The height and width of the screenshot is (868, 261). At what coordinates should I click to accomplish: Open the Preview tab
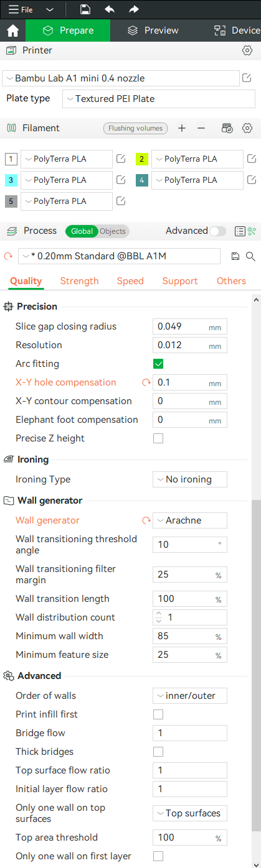click(153, 30)
